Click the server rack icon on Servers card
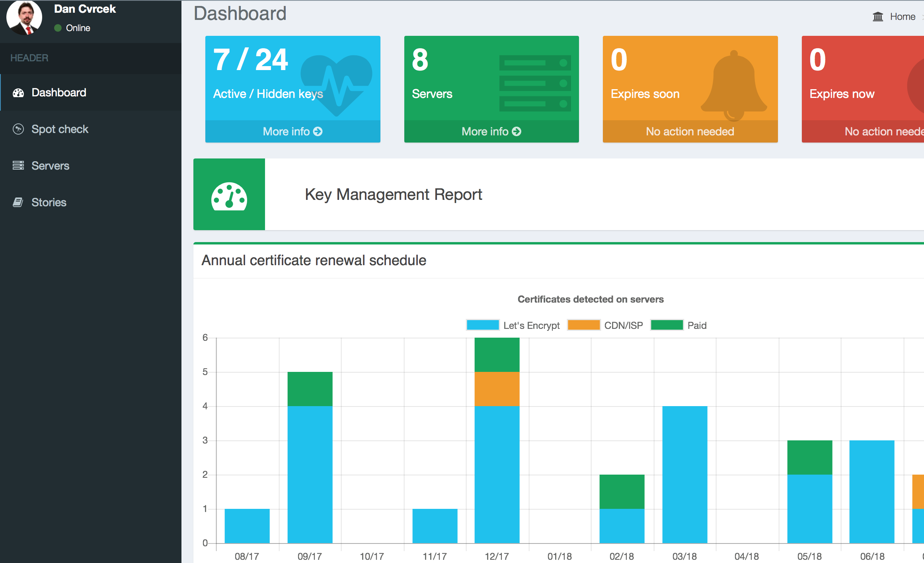Screen dimensions: 924x563 (535, 83)
